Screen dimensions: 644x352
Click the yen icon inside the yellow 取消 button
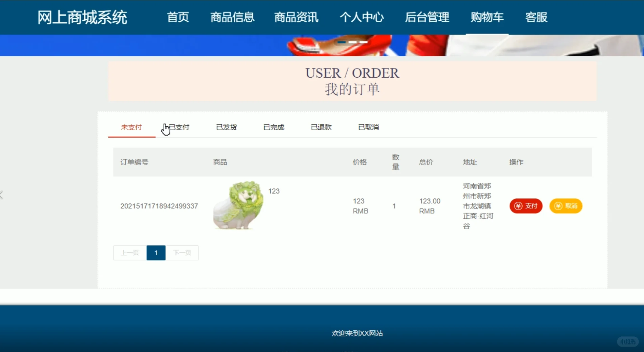[558, 206]
